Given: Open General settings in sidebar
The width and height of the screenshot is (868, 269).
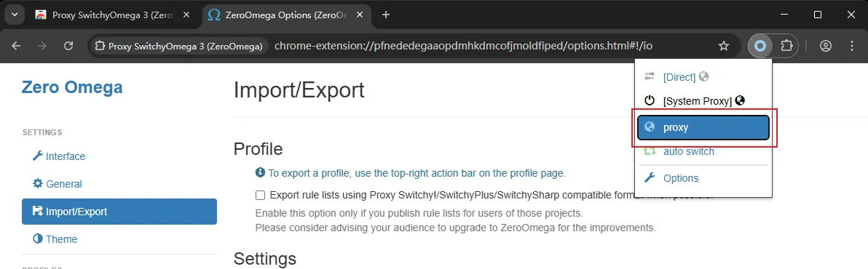Looking at the screenshot, I should 119,184.
